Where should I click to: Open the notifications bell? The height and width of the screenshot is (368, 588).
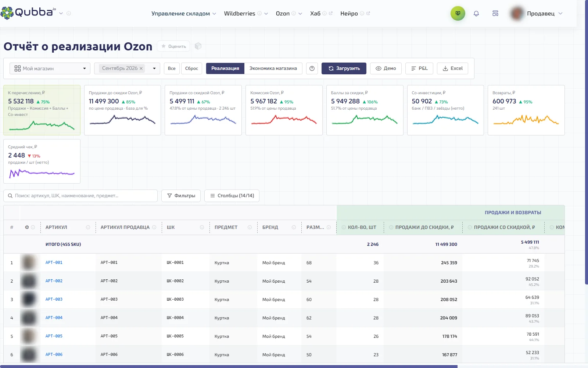[476, 14]
